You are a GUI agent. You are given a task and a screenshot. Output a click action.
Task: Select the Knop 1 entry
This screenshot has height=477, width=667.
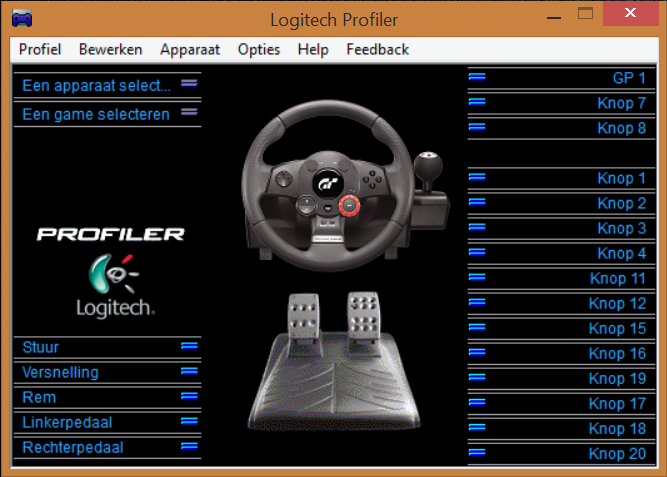(561, 178)
